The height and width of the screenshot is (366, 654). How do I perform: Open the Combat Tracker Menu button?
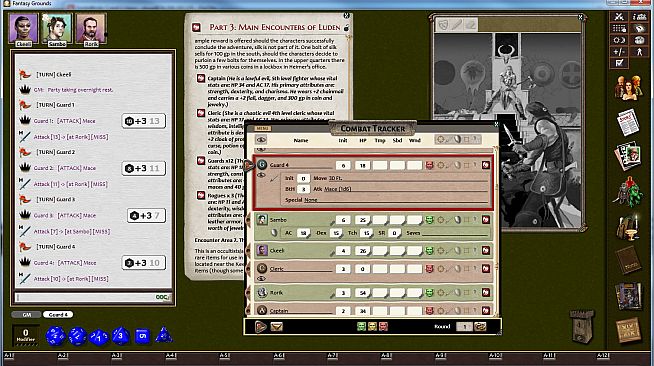pyautogui.click(x=262, y=128)
